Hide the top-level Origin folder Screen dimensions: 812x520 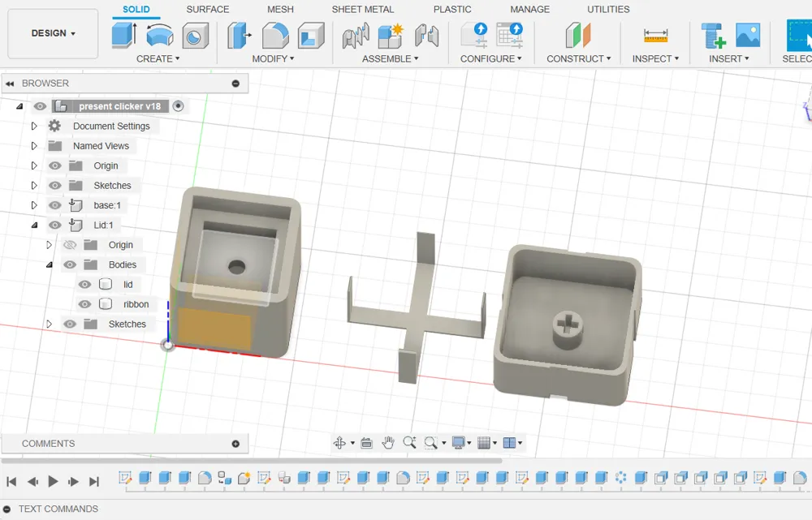(55, 165)
